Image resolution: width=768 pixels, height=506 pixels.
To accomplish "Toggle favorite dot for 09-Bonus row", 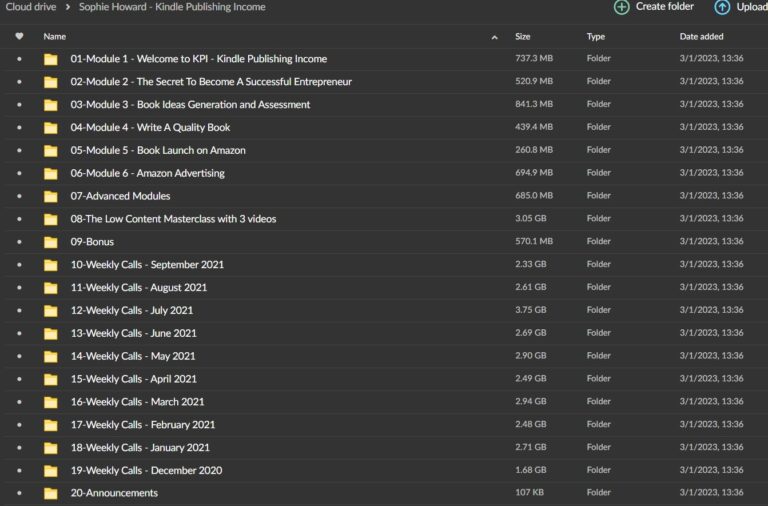I will (19, 241).
